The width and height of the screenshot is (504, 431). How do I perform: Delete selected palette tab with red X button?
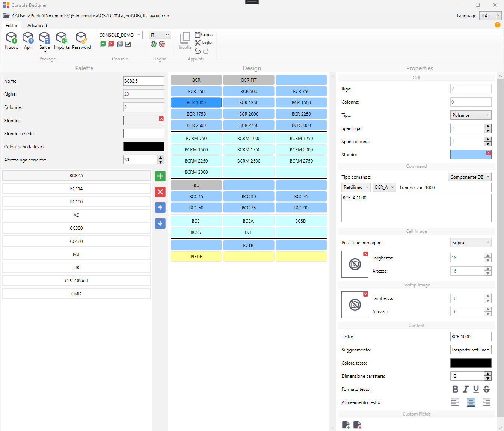(x=160, y=192)
